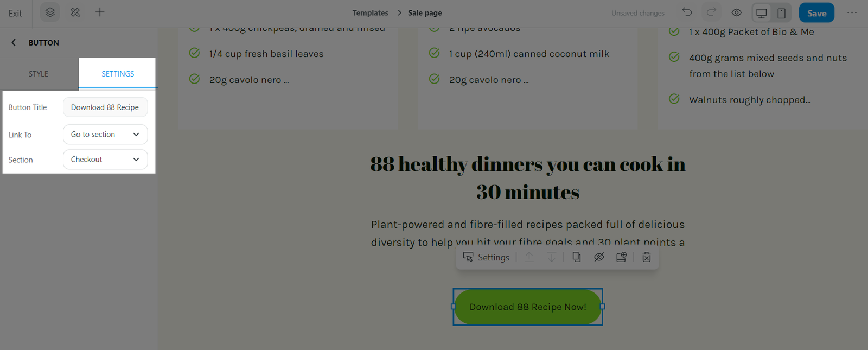
Task: Edit the Button Title text field
Action: (x=105, y=107)
